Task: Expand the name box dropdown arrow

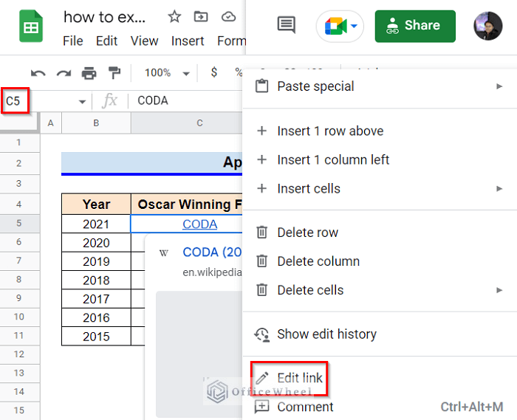Action: pyautogui.click(x=82, y=101)
